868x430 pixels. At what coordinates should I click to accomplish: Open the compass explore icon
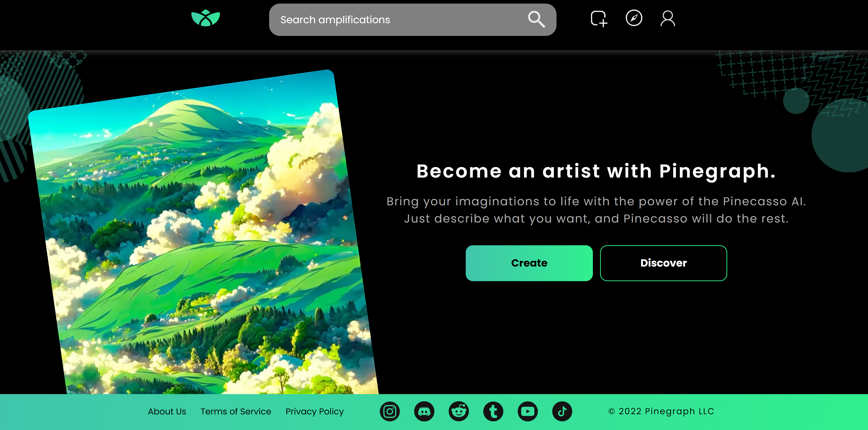point(634,18)
